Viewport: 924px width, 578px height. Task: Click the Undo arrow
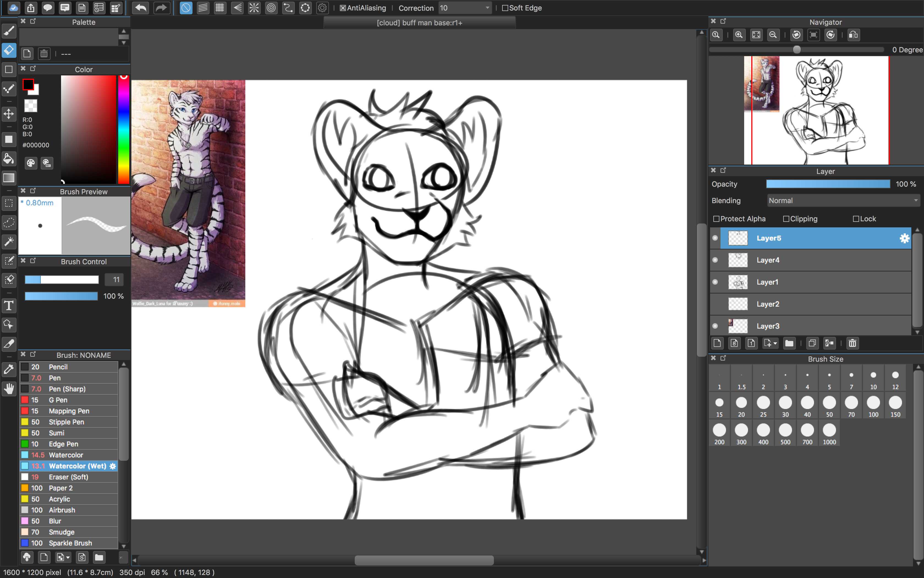click(141, 8)
